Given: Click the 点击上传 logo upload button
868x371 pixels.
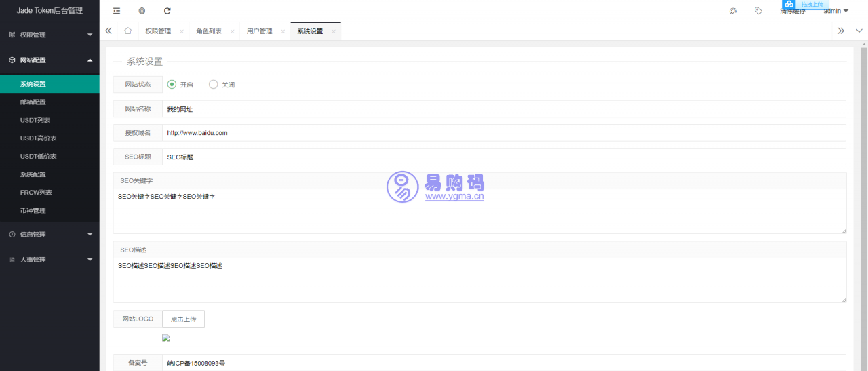Looking at the screenshot, I should (183, 319).
